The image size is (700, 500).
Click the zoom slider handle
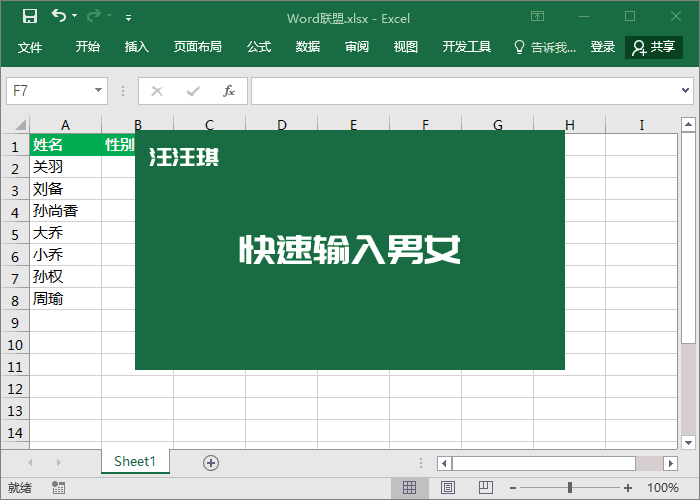click(x=570, y=488)
